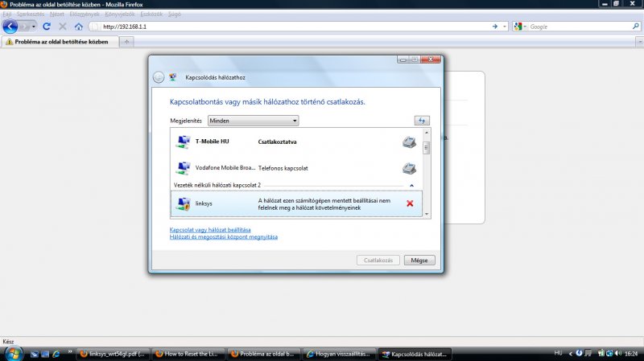Switch to 'Probléma az oldal b...' taskbar button
The width and height of the screenshot is (644, 361).
(264, 354)
